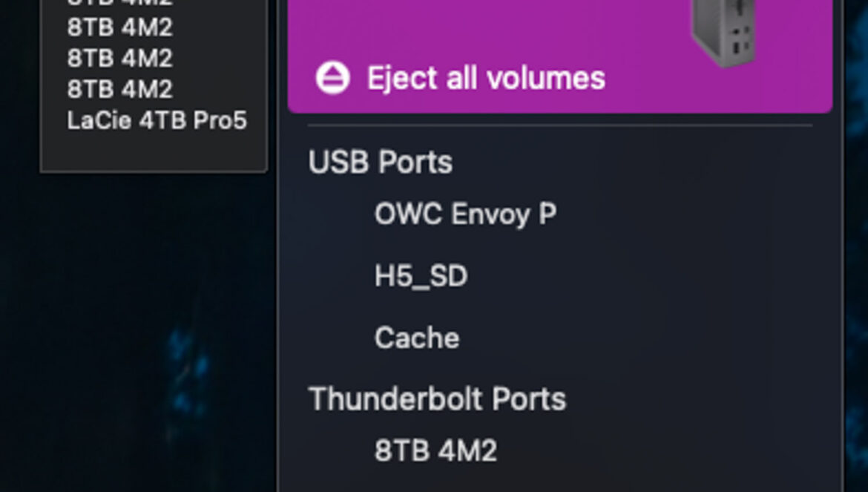
Task: Select the OWC Envoy P volume
Action: pyautogui.click(x=465, y=214)
